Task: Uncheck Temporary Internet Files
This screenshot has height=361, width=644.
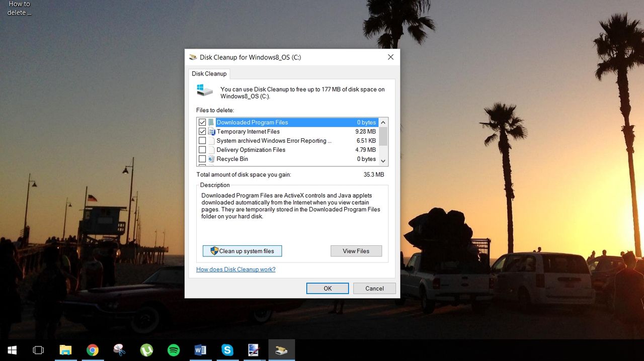Action: click(202, 131)
